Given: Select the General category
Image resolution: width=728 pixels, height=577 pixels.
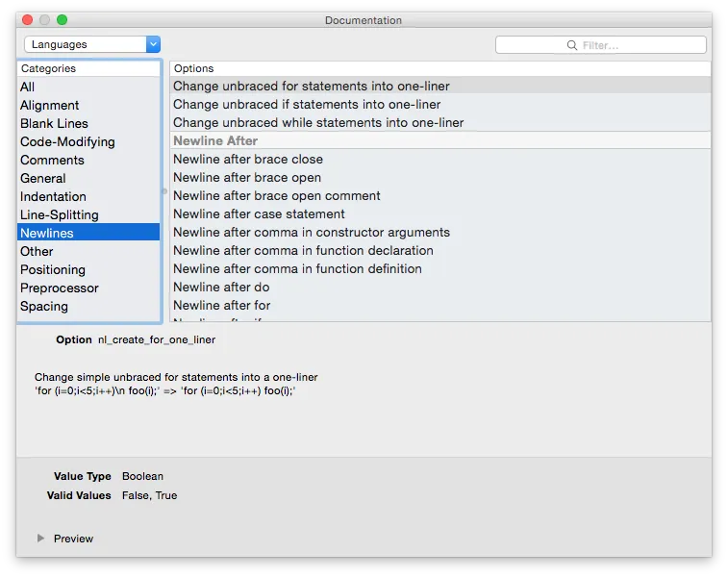Looking at the screenshot, I should click(88, 178).
